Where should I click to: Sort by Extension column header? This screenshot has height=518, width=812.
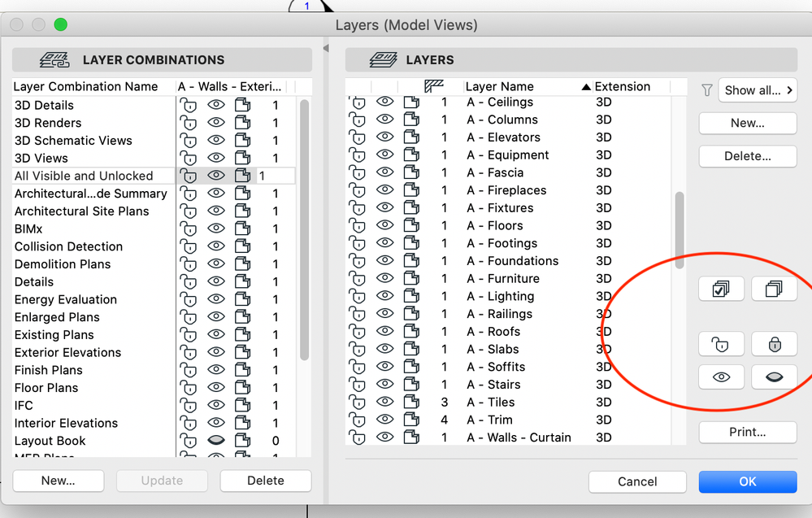tap(632, 86)
